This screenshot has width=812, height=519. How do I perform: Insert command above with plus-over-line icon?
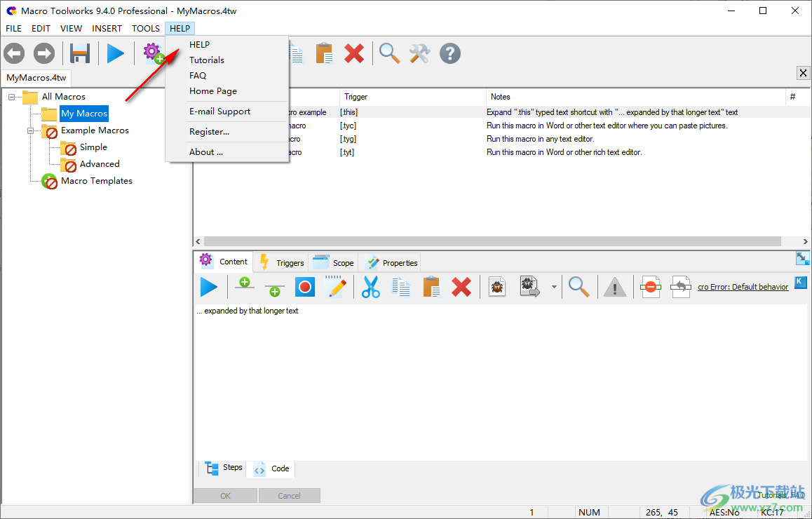245,283
